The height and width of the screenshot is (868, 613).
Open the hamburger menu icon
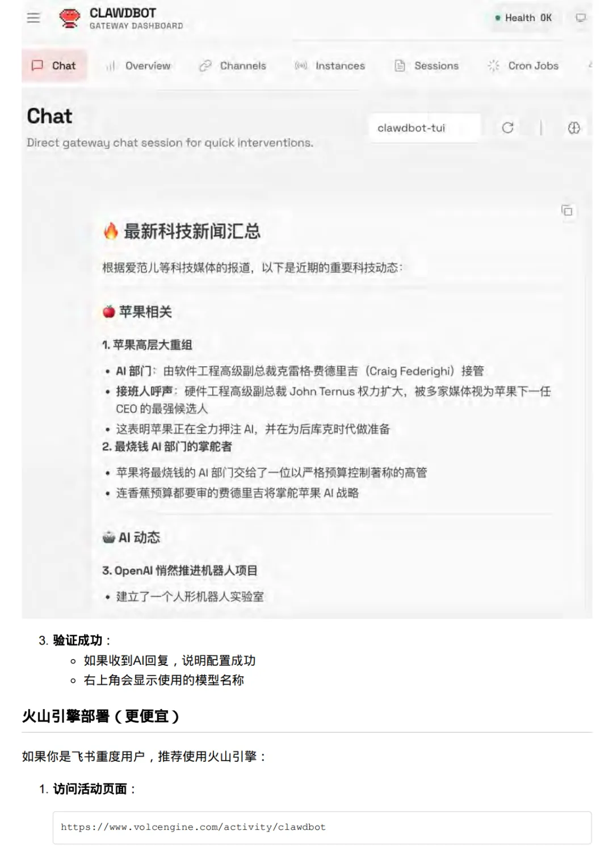[x=33, y=18]
